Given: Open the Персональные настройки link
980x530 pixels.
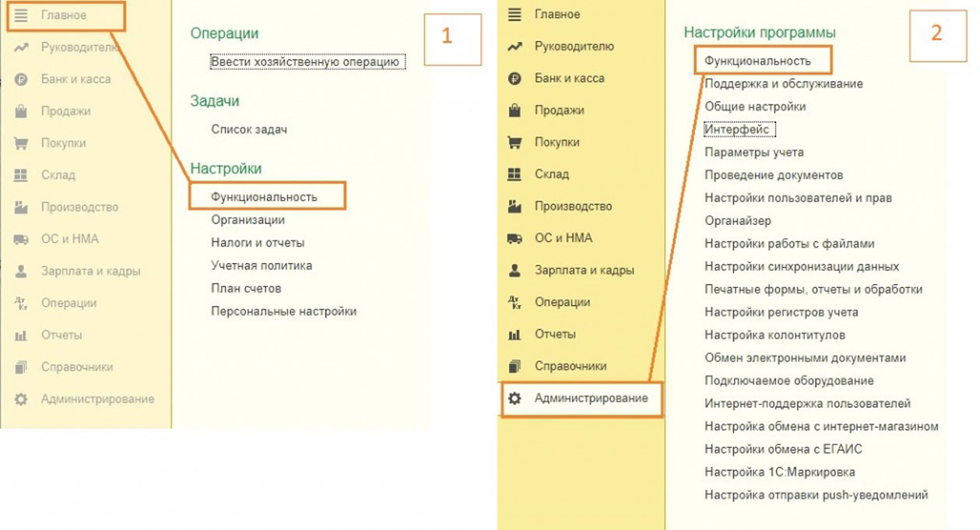Looking at the screenshot, I should (x=284, y=311).
